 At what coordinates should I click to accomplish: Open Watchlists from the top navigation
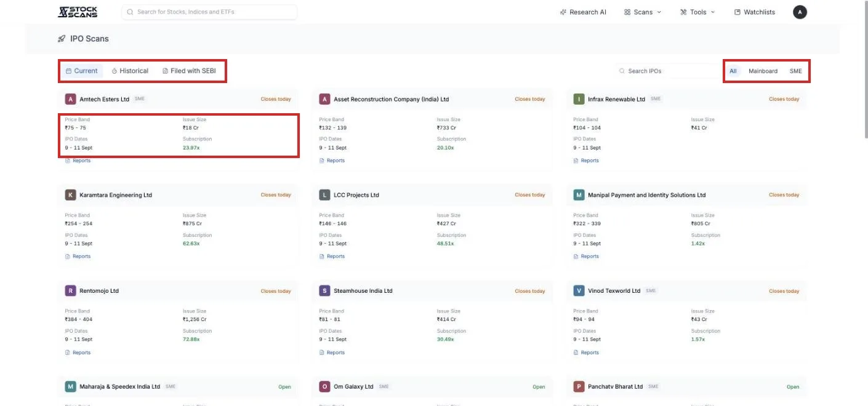[755, 12]
